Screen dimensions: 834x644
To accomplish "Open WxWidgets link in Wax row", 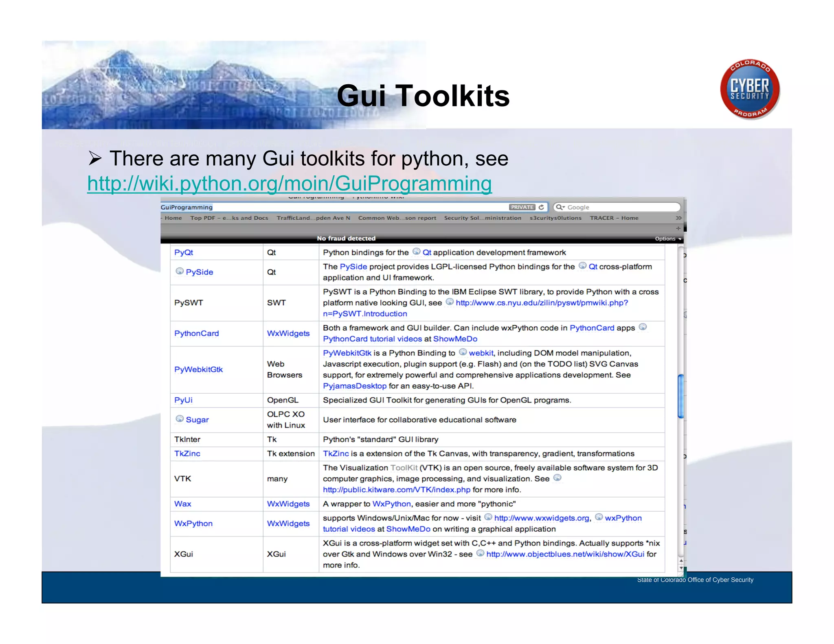I will point(288,504).
